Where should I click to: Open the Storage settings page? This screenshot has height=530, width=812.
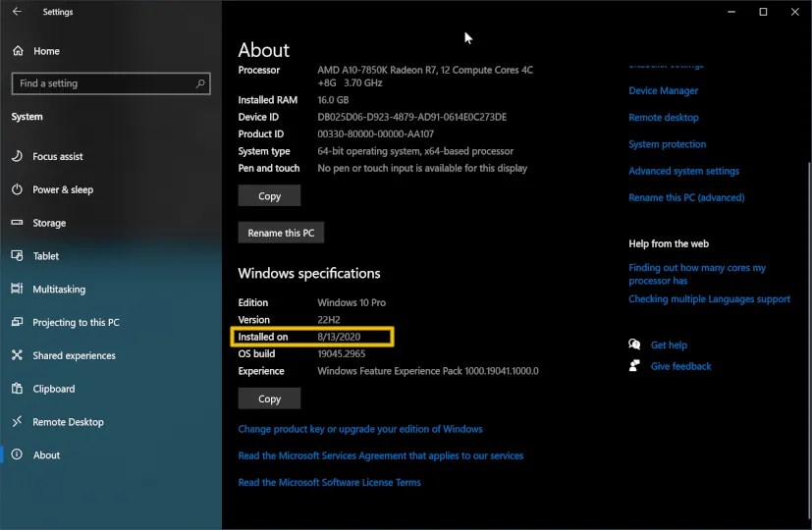(x=49, y=223)
